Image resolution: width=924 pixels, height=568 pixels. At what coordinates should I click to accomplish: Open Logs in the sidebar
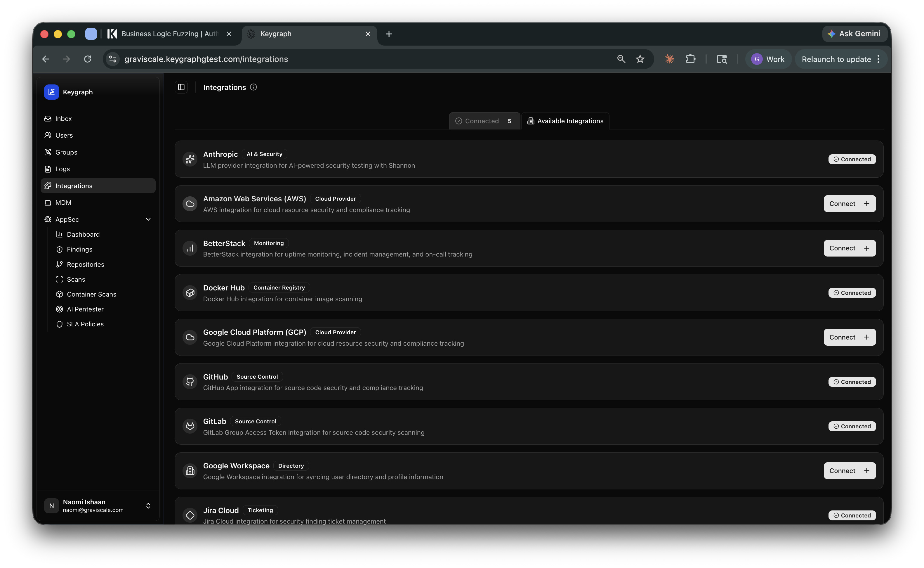point(98,169)
